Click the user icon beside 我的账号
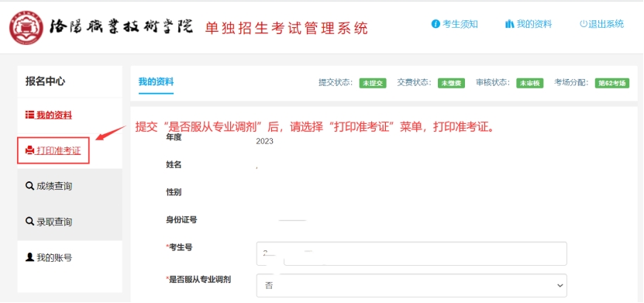The height and width of the screenshot is (303, 644). point(29,257)
